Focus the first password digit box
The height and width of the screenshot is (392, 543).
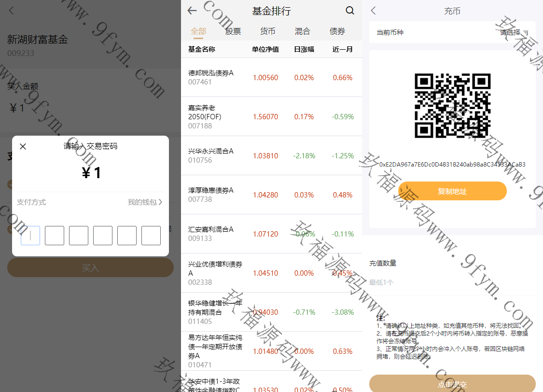coord(30,236)
